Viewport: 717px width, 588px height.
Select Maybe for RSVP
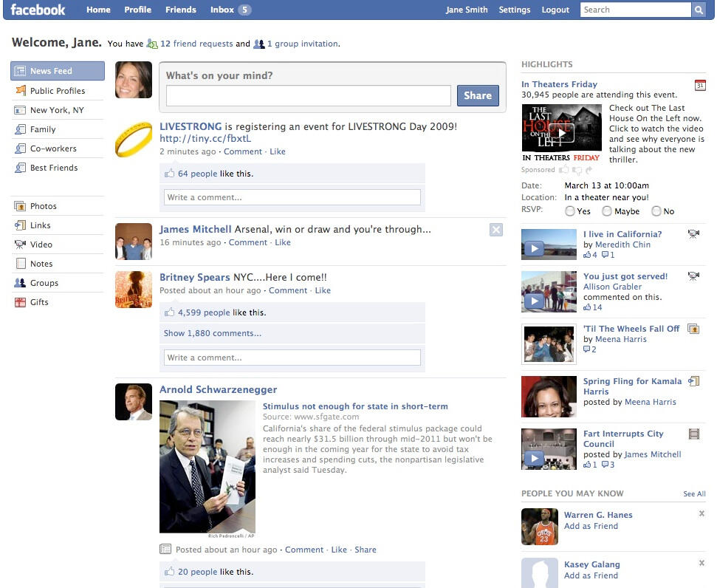point(607,211)
